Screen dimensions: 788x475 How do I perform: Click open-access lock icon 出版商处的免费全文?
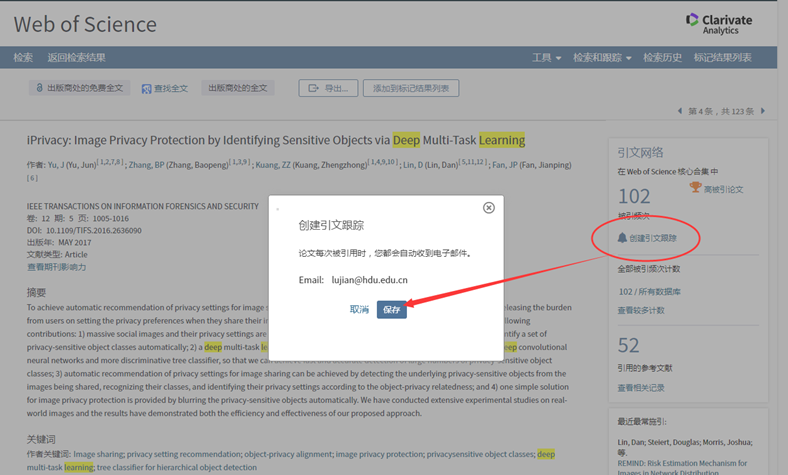point(39,87)
